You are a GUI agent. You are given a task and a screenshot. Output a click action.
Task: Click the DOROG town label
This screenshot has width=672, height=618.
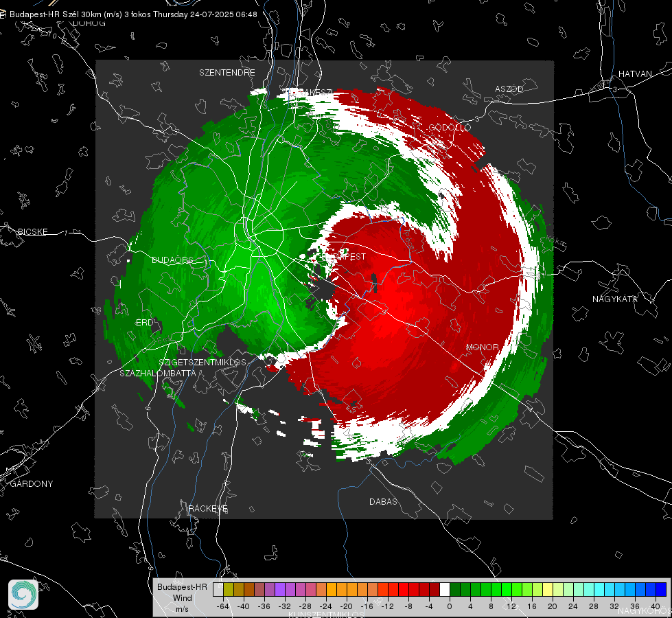tap(89, 23)
